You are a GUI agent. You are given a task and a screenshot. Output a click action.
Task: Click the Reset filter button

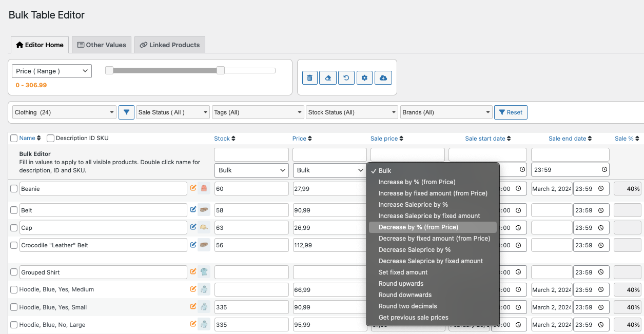511,112
